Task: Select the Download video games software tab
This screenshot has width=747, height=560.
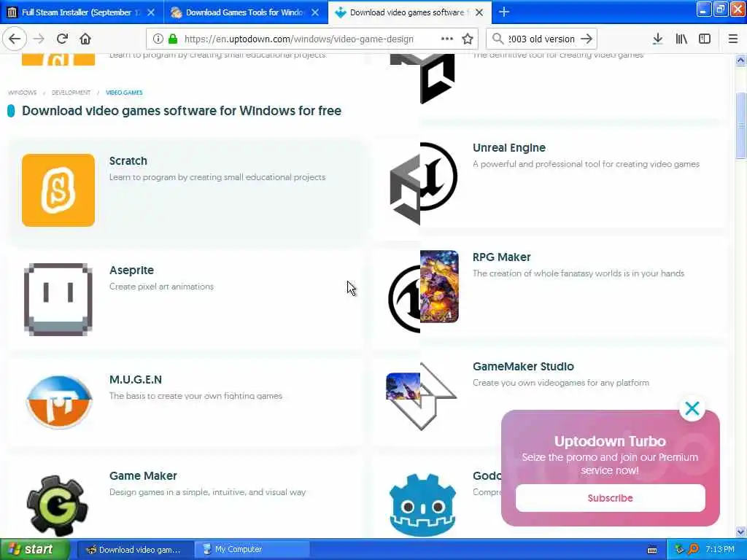Action: click(410, 12)
